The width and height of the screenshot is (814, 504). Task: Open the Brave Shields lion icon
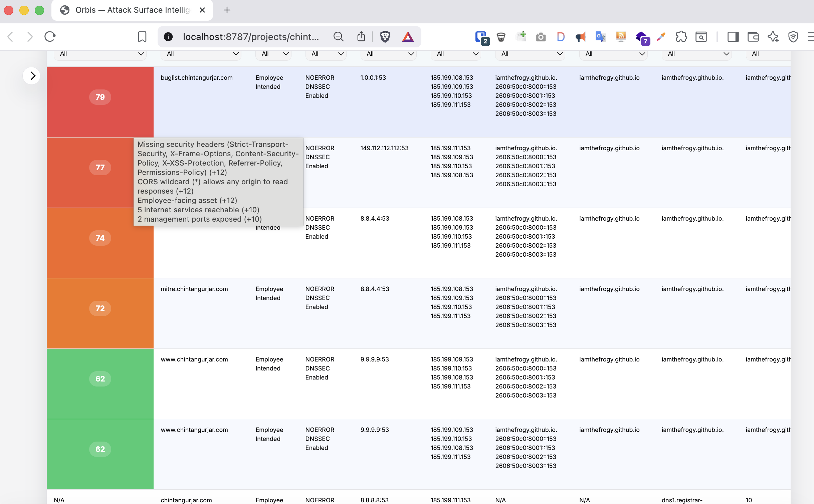[x=385, y=37]
